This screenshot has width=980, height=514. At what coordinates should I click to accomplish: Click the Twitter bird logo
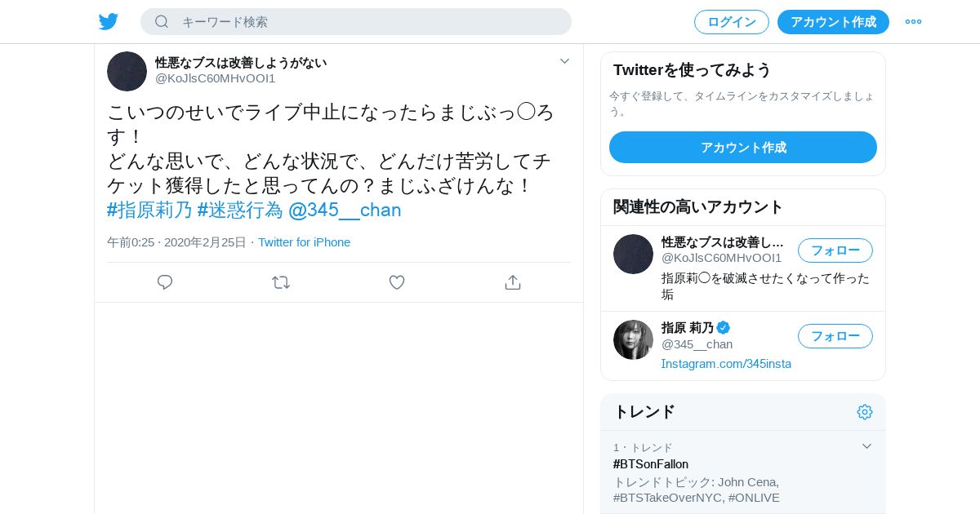tap(109, 22)
